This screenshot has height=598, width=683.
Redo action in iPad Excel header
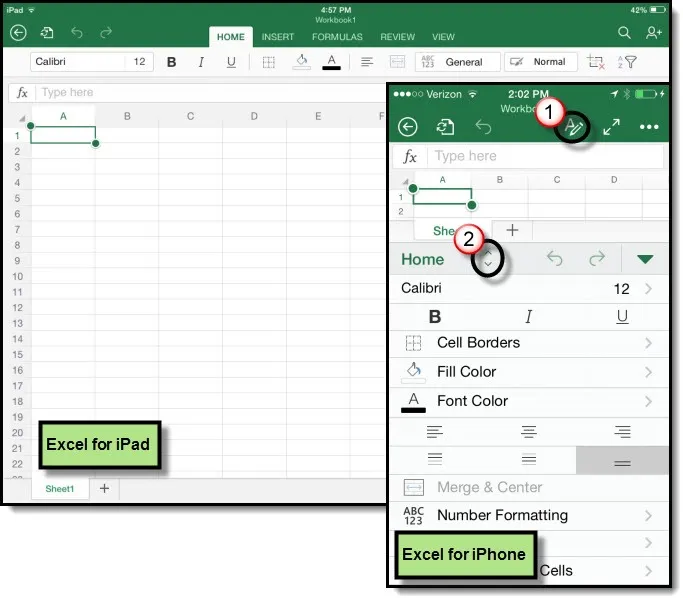106,33
